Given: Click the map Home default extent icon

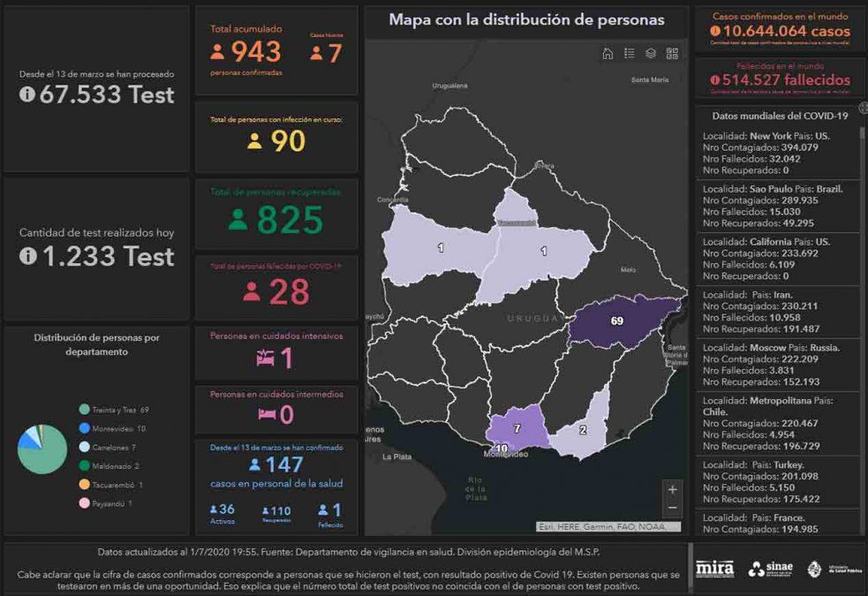Looking at the screenshot, I should click(608, 53).
